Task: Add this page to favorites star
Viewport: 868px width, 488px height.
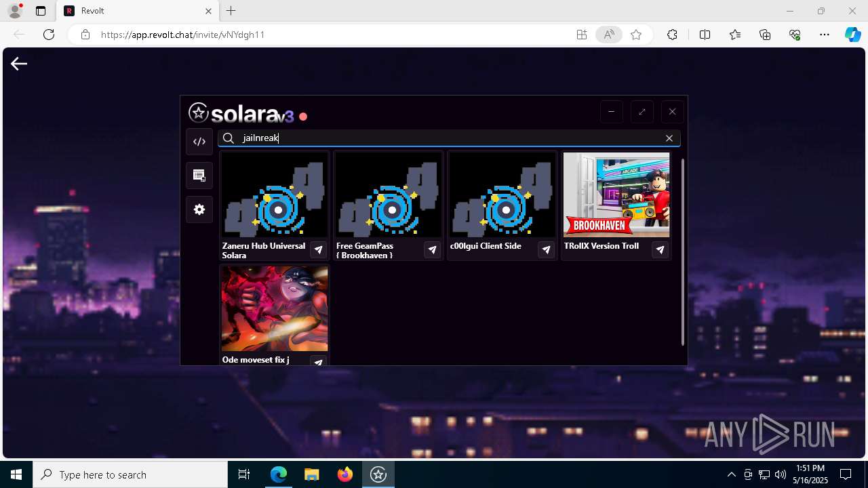Action: 636,35
